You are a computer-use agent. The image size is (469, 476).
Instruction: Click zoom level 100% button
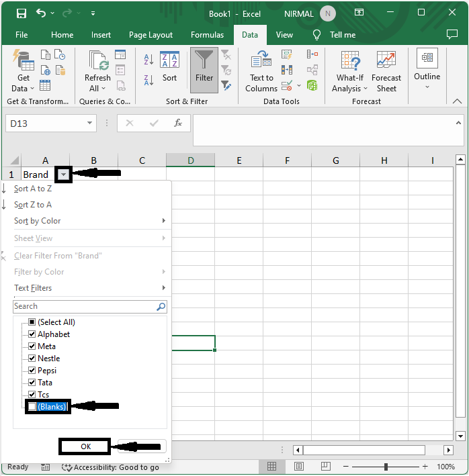click(x=445, y=467)
